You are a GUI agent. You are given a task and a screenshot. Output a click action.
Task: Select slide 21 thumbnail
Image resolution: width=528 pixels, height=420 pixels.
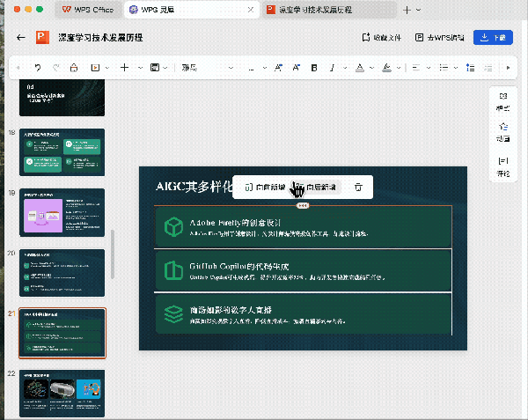tap(62, 333)
